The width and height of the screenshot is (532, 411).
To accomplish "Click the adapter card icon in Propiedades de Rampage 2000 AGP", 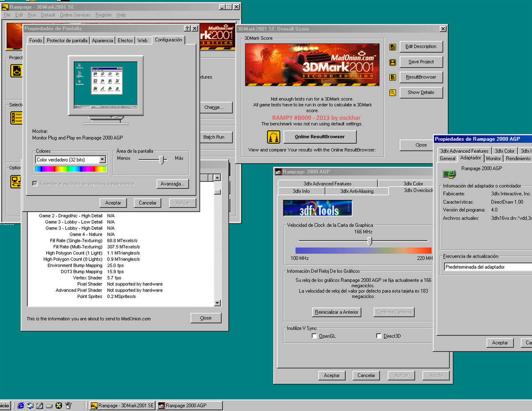I will click(x=450, y=174).
